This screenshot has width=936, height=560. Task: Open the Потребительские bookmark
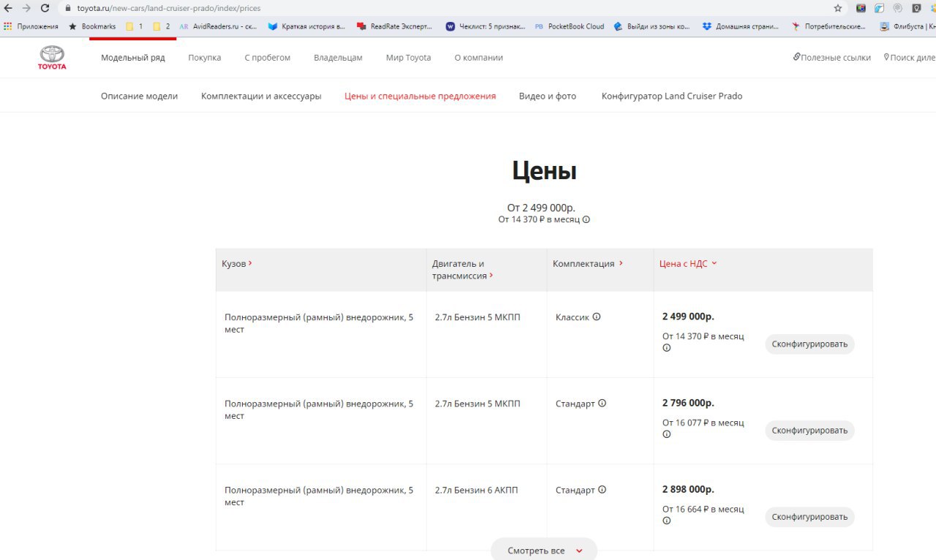(x=829, y=26)
